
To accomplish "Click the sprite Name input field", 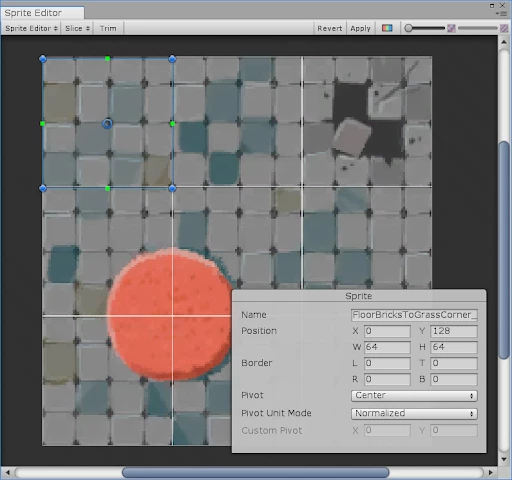I will click(x=414, y=315).
